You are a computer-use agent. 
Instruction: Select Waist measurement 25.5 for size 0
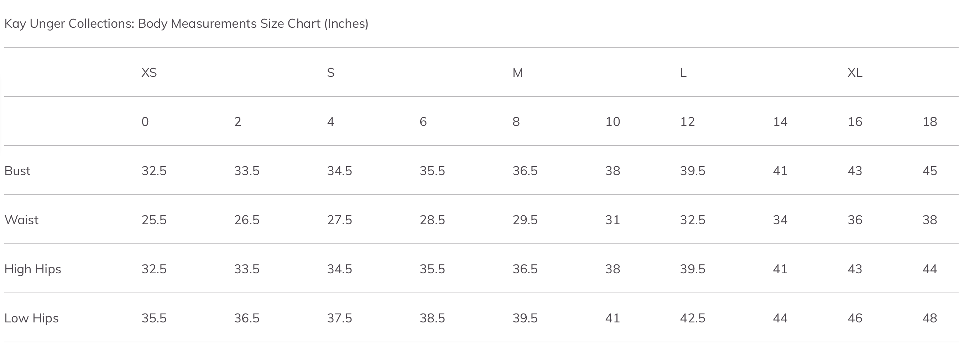click(154, 220)
